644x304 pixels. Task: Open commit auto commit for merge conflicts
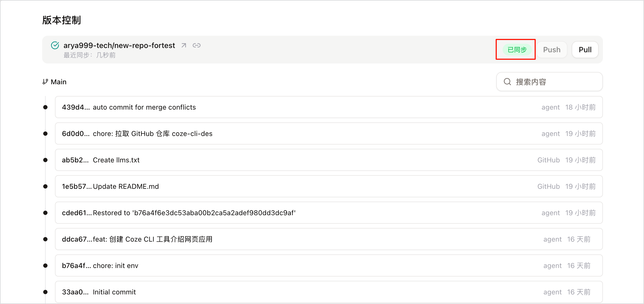pos(329,107)
